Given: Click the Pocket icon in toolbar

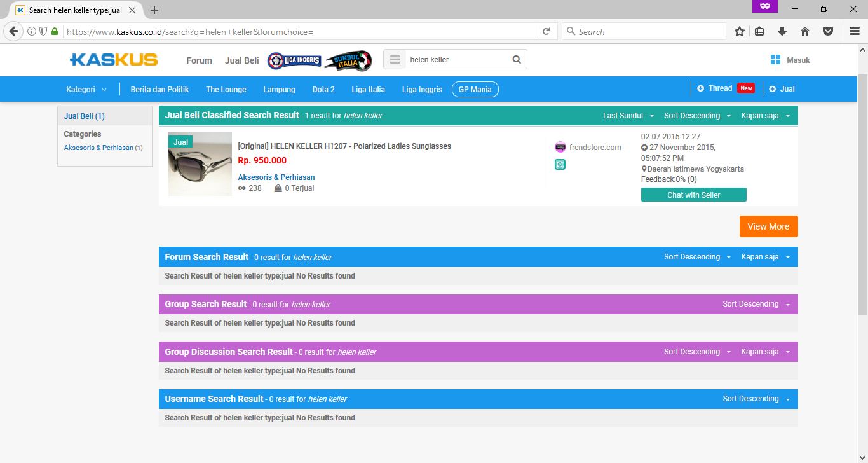Looking at the screenshot, I should pos(828,31).
